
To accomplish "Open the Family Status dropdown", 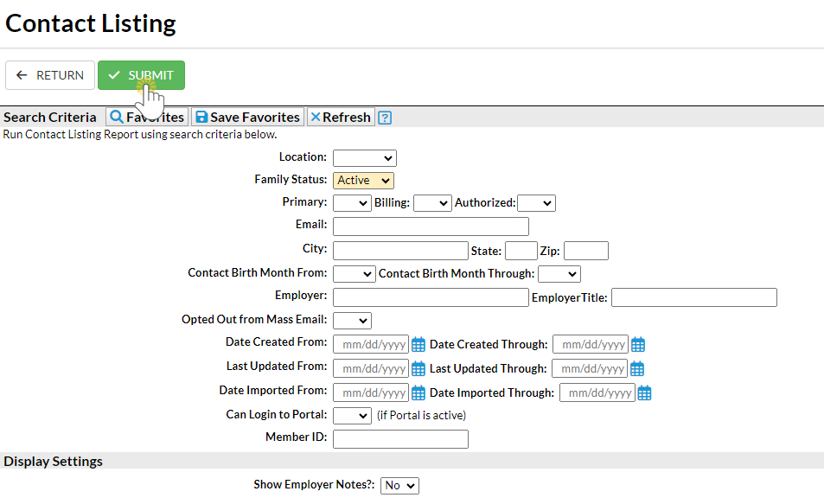I will click(x=363, y=181).
